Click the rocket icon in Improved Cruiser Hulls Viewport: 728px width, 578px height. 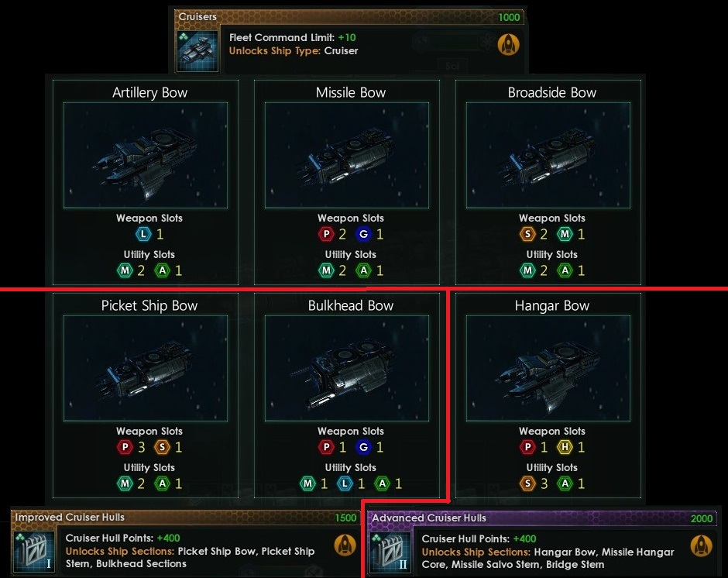click(x=345, y=545)
